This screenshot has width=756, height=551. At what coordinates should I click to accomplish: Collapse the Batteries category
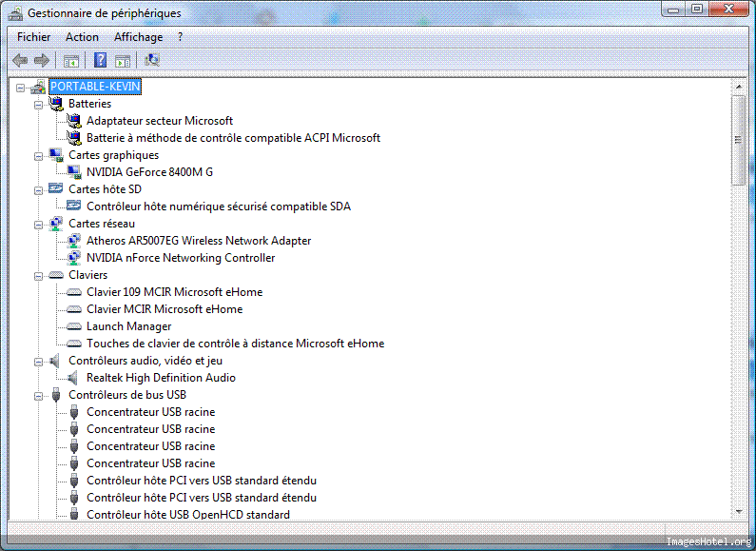click(39, 104)
